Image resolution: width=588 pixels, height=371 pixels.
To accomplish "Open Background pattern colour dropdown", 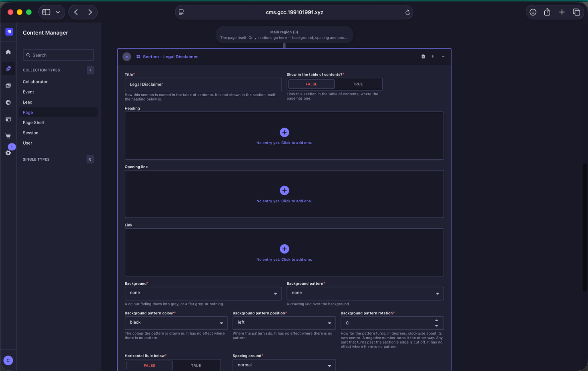I will coord(176,323).
